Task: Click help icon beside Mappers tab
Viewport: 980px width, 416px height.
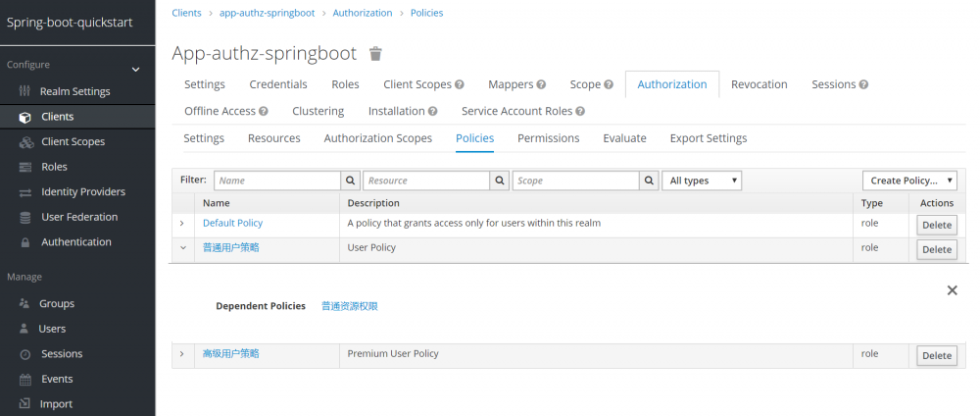Action: coord(541,84)
